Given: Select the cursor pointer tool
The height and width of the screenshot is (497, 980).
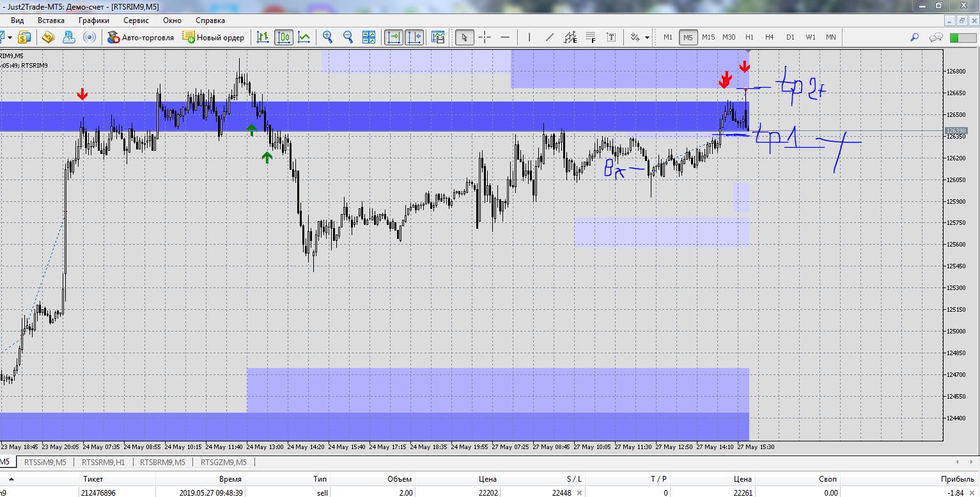Looking at the screenshot, I should 465,37.
